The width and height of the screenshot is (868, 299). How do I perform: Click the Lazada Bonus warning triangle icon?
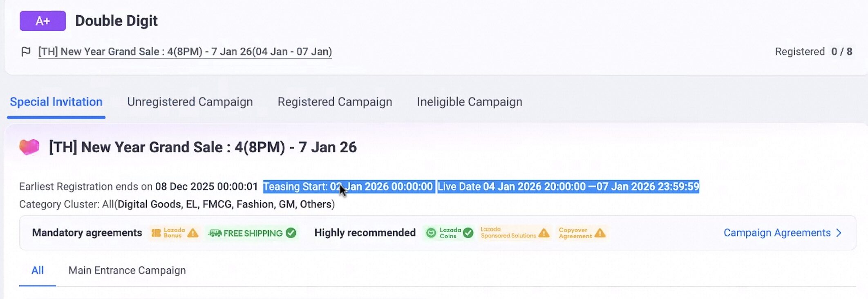pos(193,233)
